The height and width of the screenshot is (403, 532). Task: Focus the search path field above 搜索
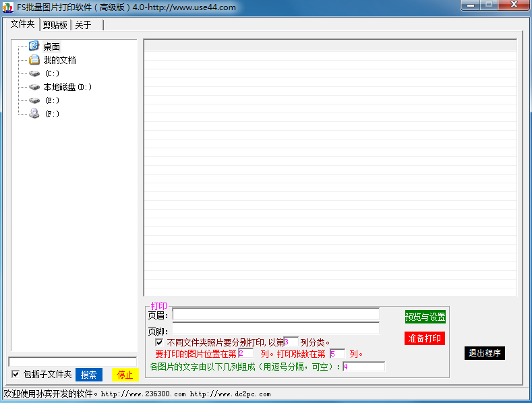pyautogui.click(x=73, y=361)
